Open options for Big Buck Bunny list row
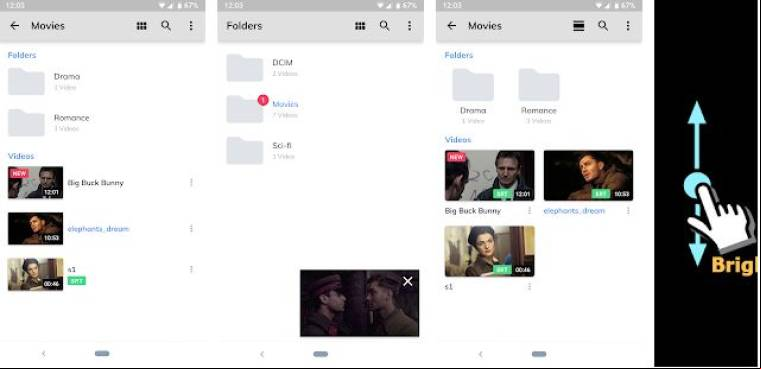761x369 pixels. pos(191,183)
